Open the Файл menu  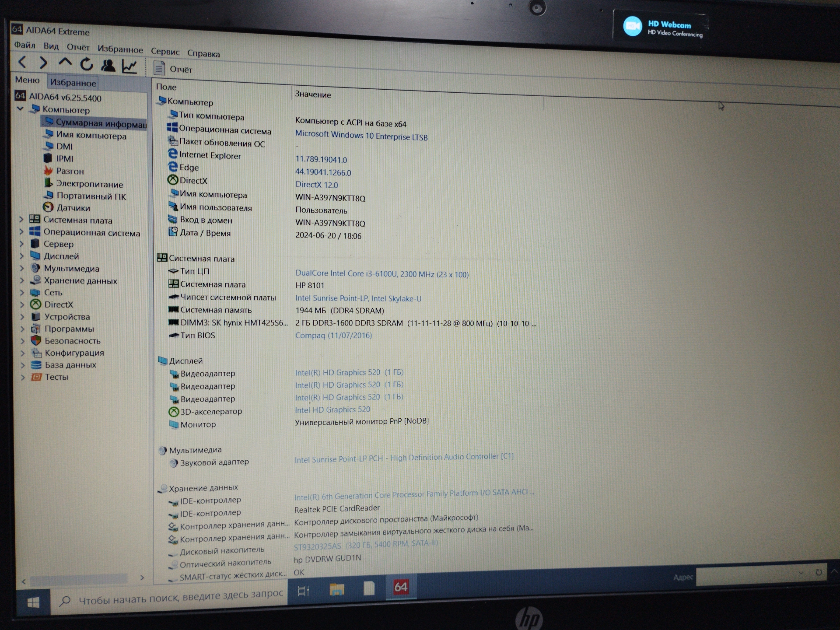pos(24,45)
